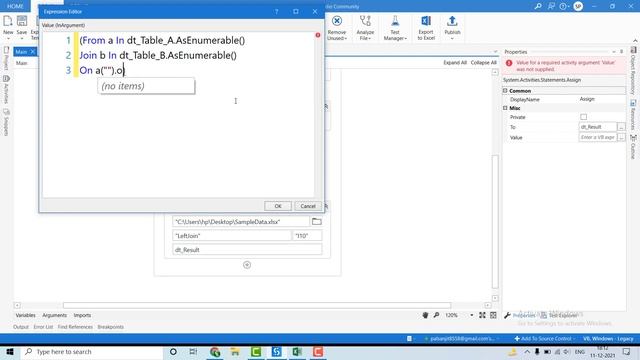Viewport: 640px width, 360px height.
Task: Click the Windows taskbar search box
Action: point(91,352)
